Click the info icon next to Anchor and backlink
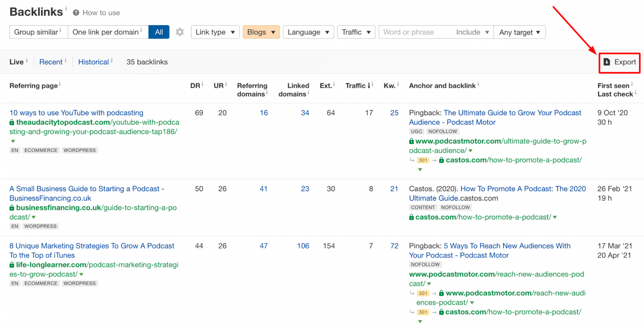The height and width of the screenshot is (327, 644). coord(478,84)
